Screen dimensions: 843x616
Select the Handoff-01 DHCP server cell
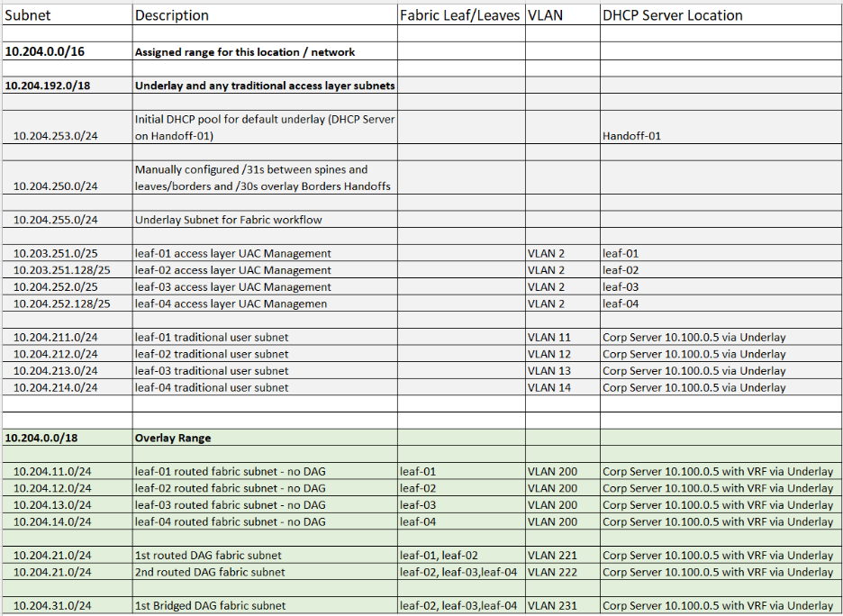pyautogui.click(x=721, y=127)
